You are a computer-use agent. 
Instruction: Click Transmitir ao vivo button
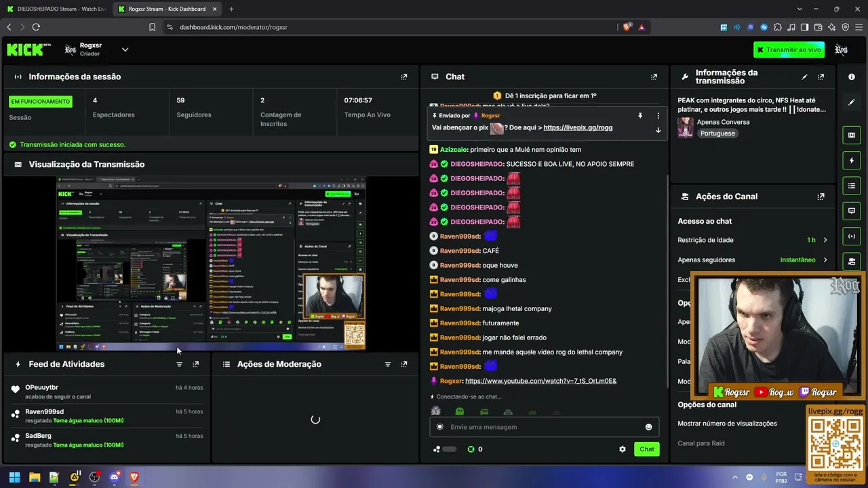(789, 49)
